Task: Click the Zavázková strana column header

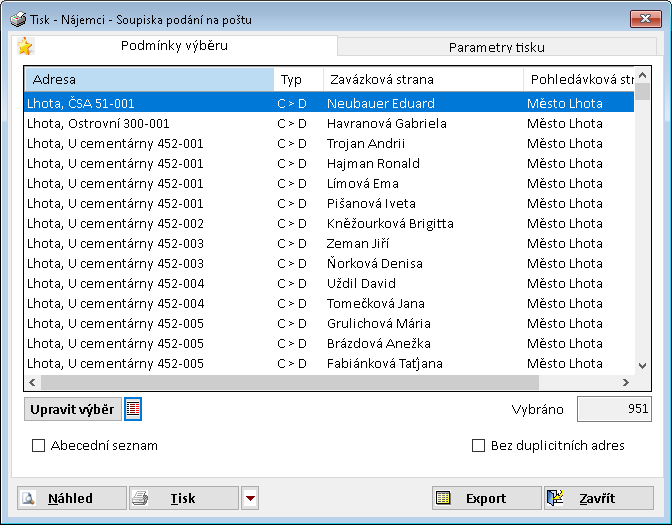Action: tap(422, 80)
